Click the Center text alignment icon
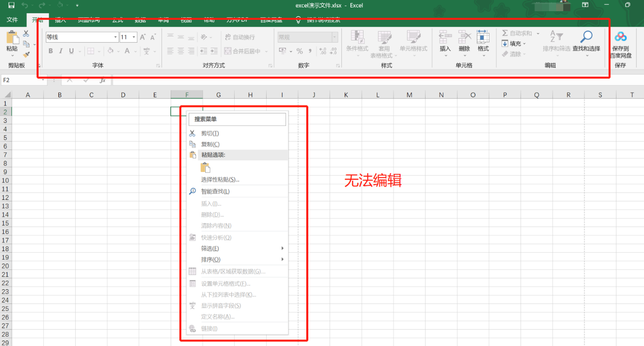 (181, 51)
